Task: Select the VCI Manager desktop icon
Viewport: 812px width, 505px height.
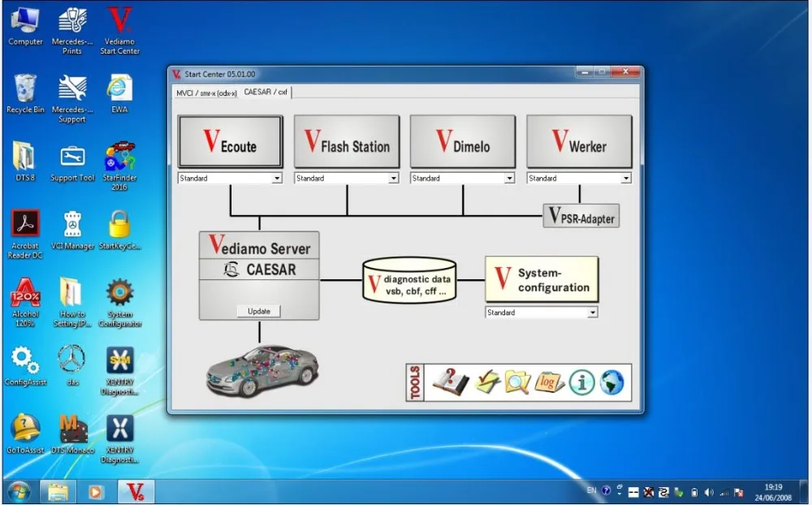Action: (72, 230)
